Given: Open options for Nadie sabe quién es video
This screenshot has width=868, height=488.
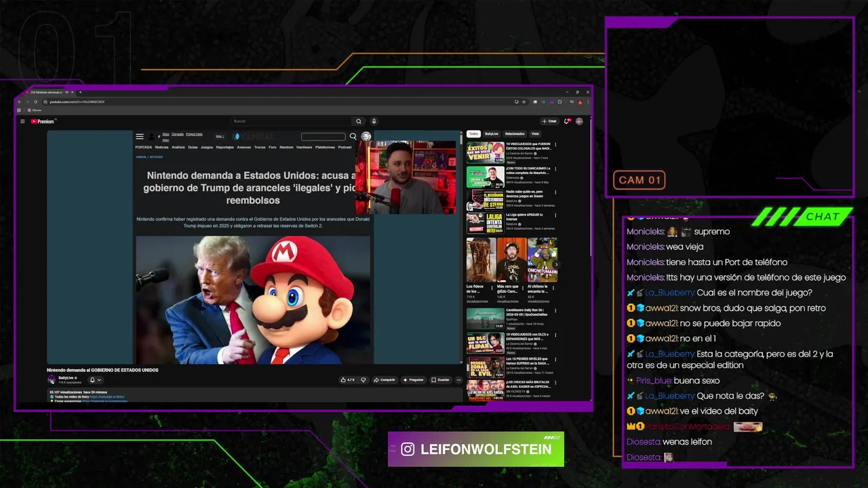Looking at the screenshot, I should 555,192.
